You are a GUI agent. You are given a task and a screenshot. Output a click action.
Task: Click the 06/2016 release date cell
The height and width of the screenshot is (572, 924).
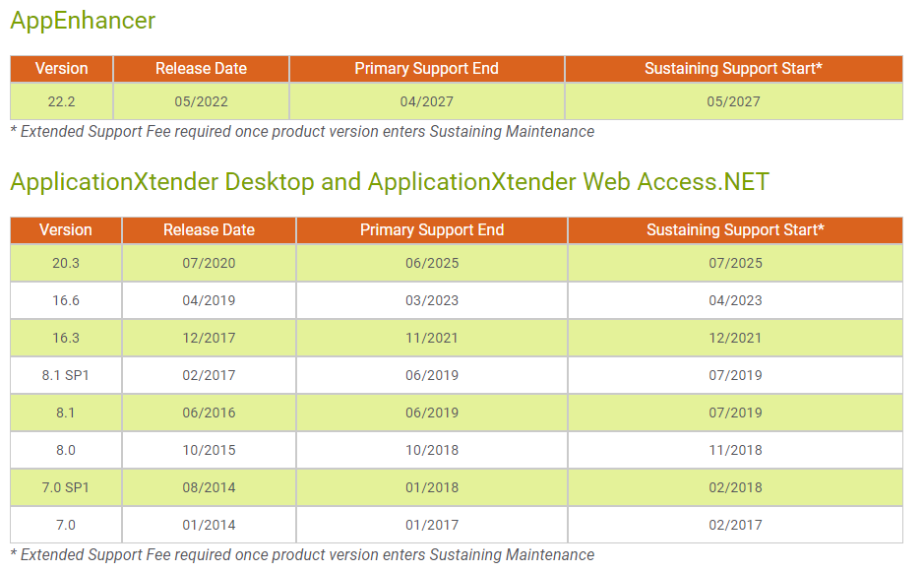(209, 413)
